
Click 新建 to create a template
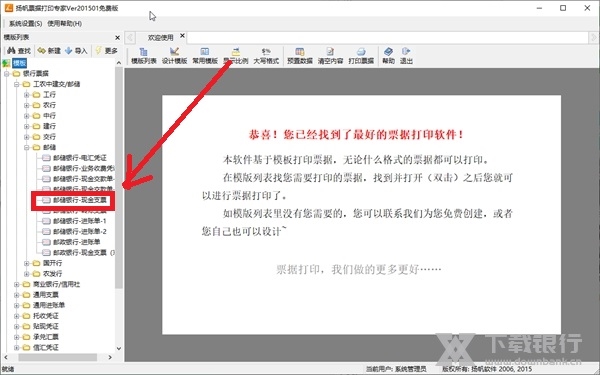49,51
